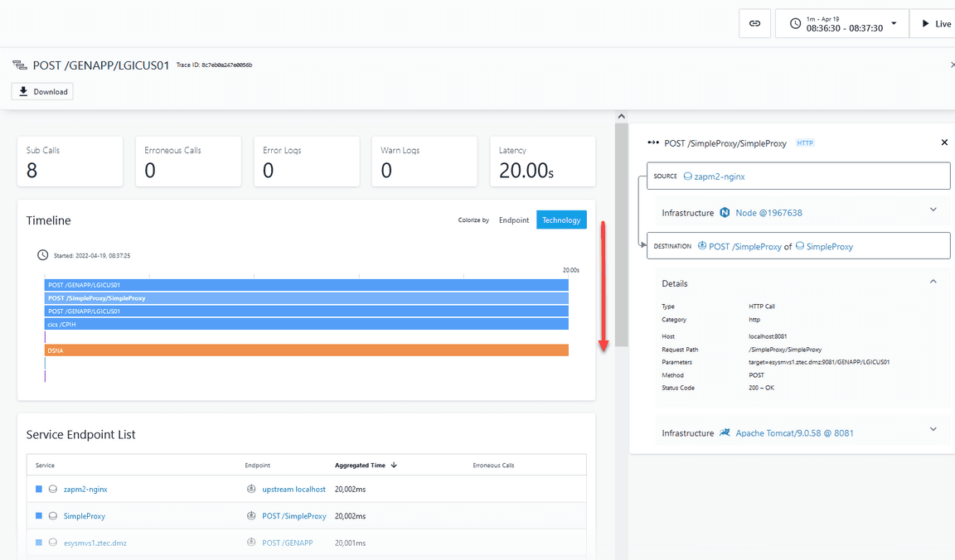This screenshot has width=955, height=560.
Task: Switch colorize mode to Endpoint
Action: click(513, 220)
